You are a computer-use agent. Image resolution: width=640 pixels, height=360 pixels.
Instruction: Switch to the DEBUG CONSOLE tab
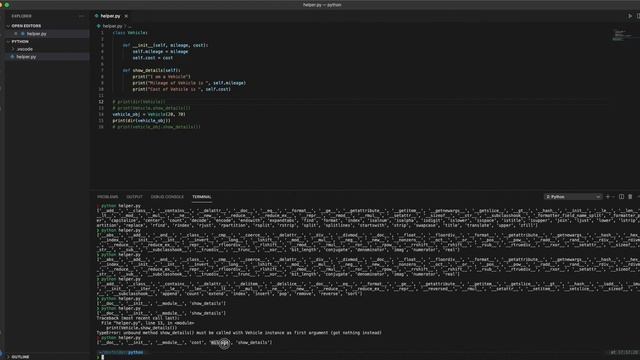click(x=167, y=197)
